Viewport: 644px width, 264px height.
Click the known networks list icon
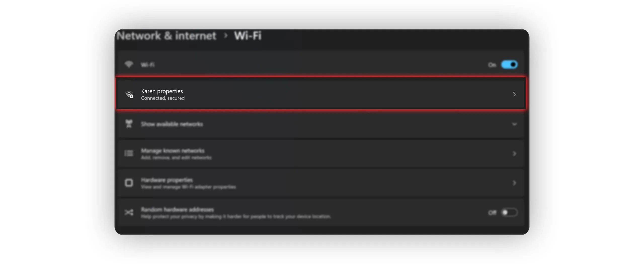tap(129, 153)
